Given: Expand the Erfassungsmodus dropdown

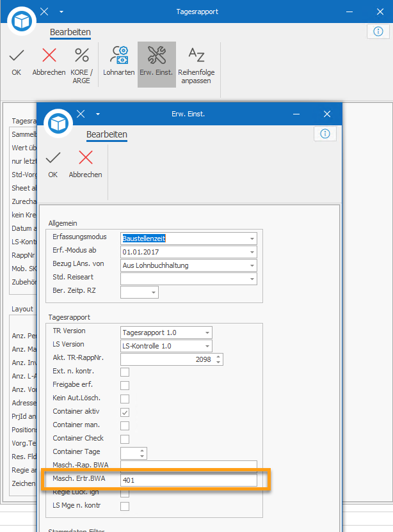Looking at the screenshot, I should (252, 239).
